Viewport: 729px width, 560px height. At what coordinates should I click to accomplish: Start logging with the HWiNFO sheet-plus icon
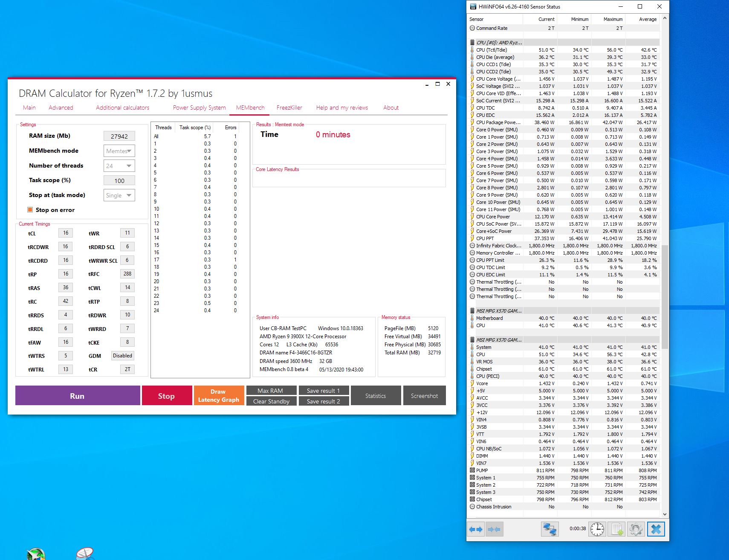pos(617,529)
